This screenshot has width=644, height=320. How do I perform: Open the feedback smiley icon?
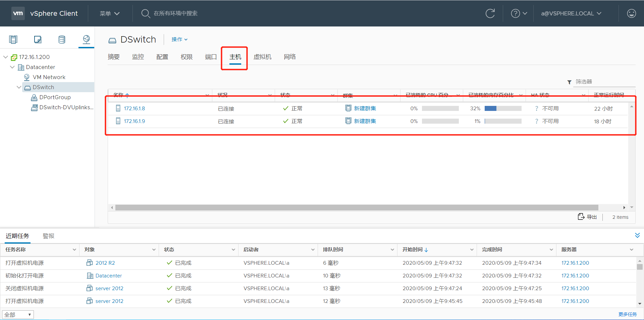pos(632,13)
